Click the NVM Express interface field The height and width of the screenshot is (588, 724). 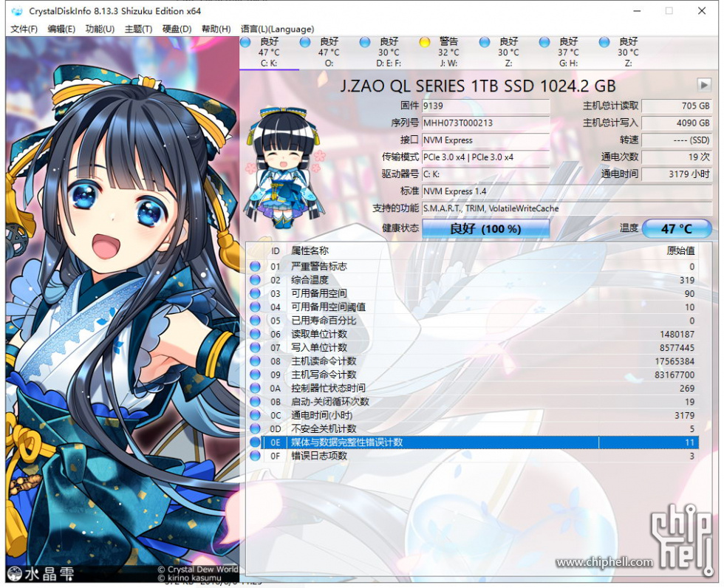pyautogui.click(x=486, y=140)
